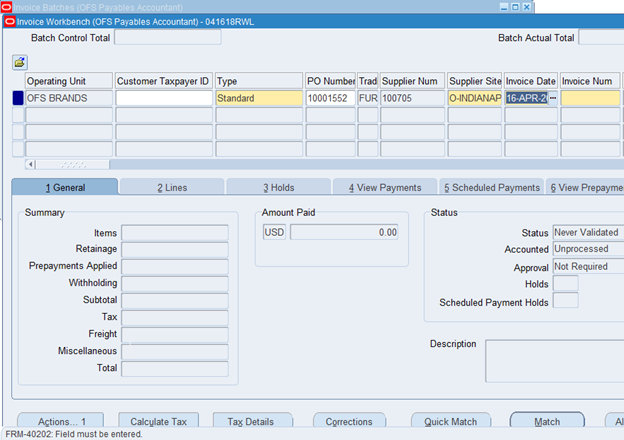The width and height of the screenshot is (624, 440).
Task: Click the Customer Taxpayer ID column header
Action: pyautogui.click(x=164, y=81)
